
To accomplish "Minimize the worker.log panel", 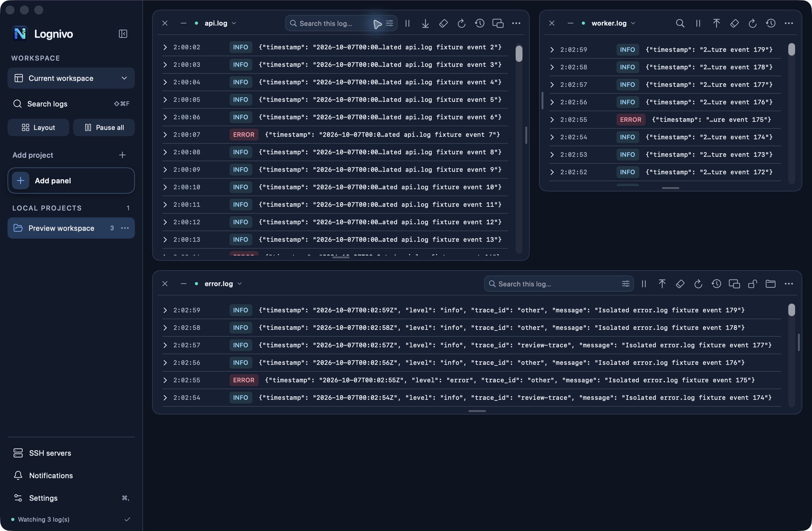I will point(570,23).
